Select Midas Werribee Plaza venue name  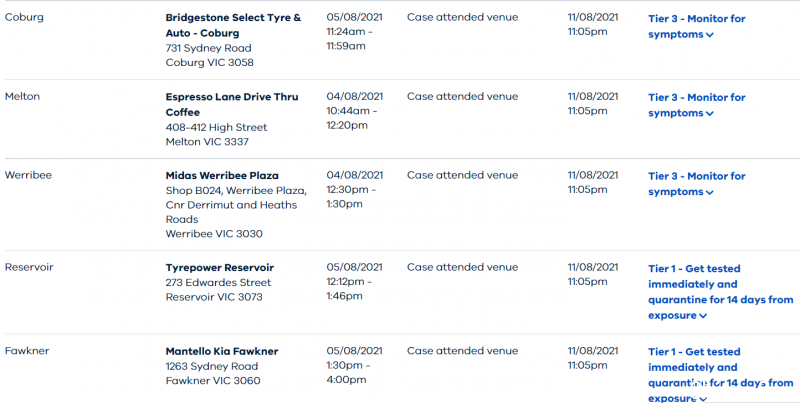pos(222,175)
